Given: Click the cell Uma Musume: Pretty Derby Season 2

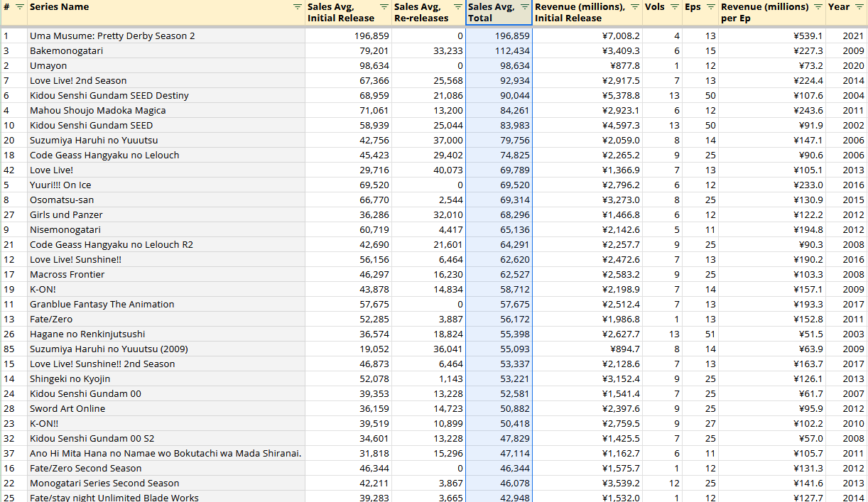Looking at the screenshot, I should point(166,36).
